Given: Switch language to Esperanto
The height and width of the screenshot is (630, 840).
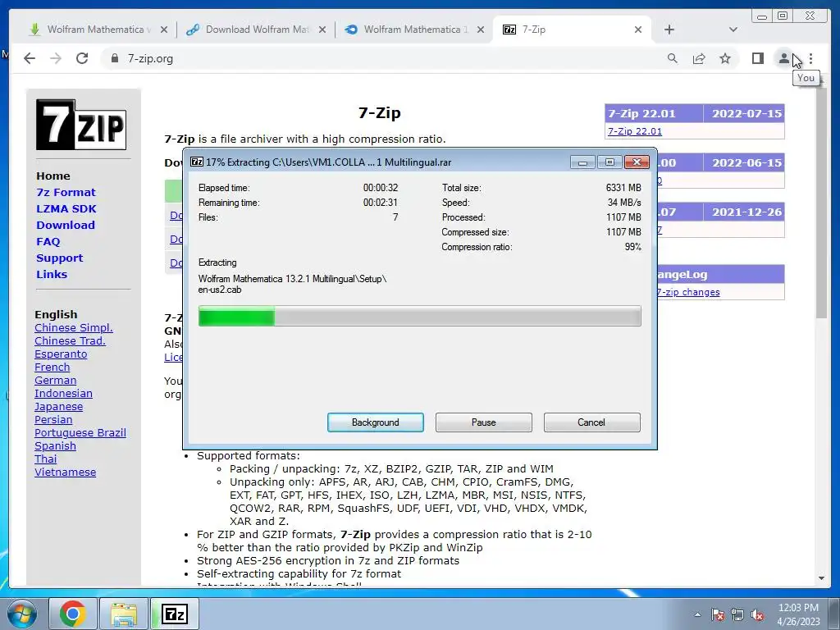Looking at the screenshot, I should click(61, 354).
